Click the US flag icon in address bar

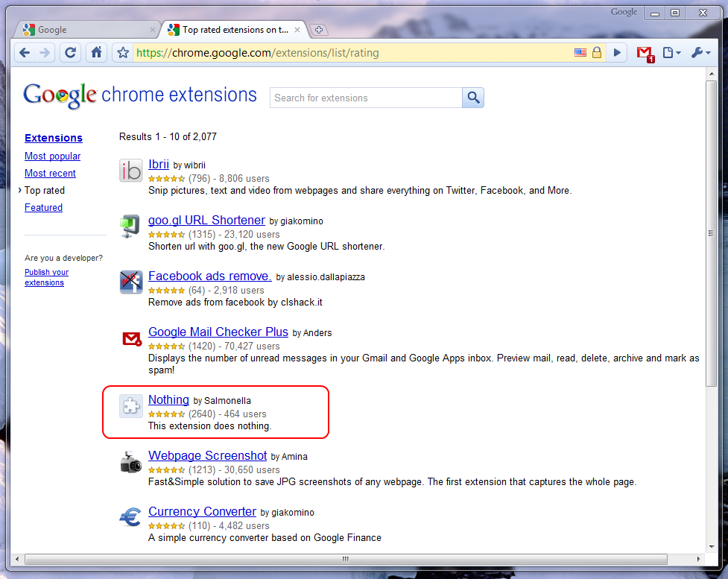580,52
